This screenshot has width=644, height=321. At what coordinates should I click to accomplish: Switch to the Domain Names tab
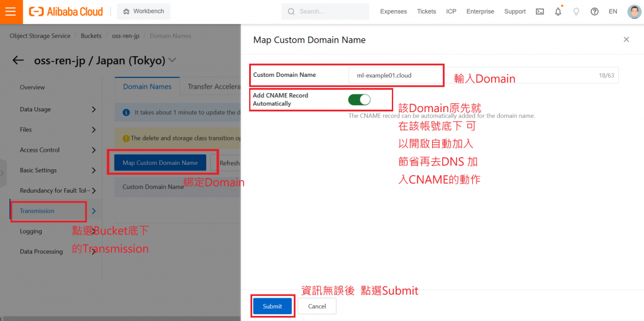coord(147,87)
